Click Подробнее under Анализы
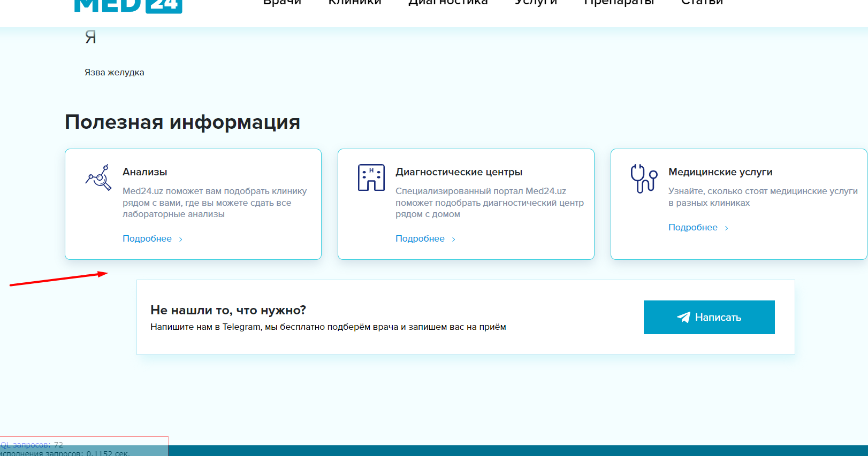Screen dimensions: 868x456 click(147, 238)
